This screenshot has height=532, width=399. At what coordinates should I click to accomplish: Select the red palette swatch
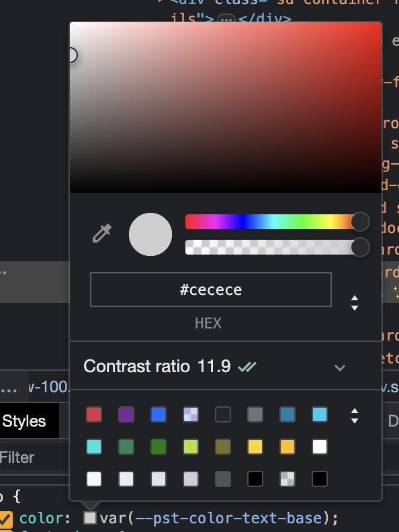coord(94,414)
